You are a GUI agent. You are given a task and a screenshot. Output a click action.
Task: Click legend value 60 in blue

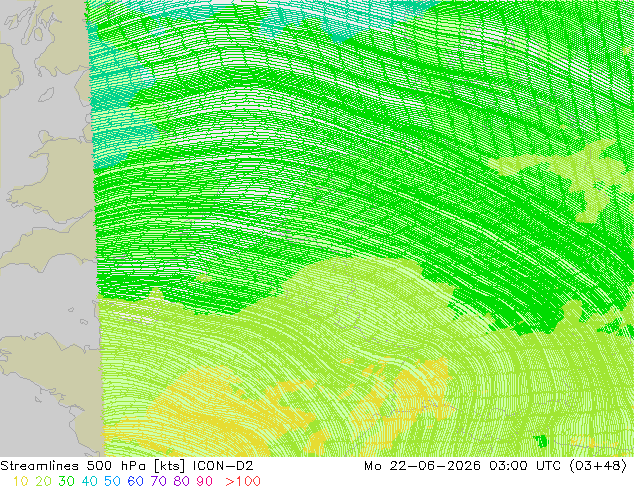point(135,481)
